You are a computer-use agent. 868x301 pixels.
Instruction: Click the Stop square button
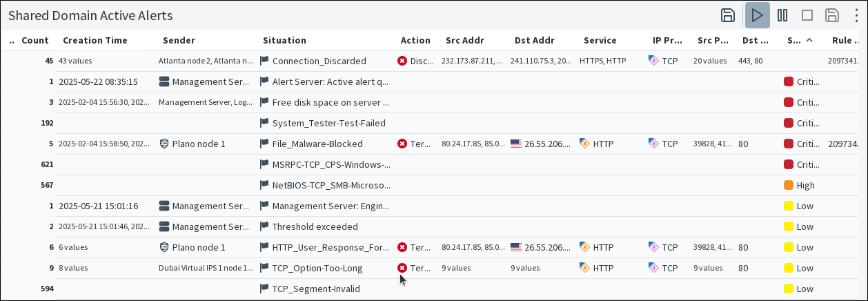(x=807, y=15)
